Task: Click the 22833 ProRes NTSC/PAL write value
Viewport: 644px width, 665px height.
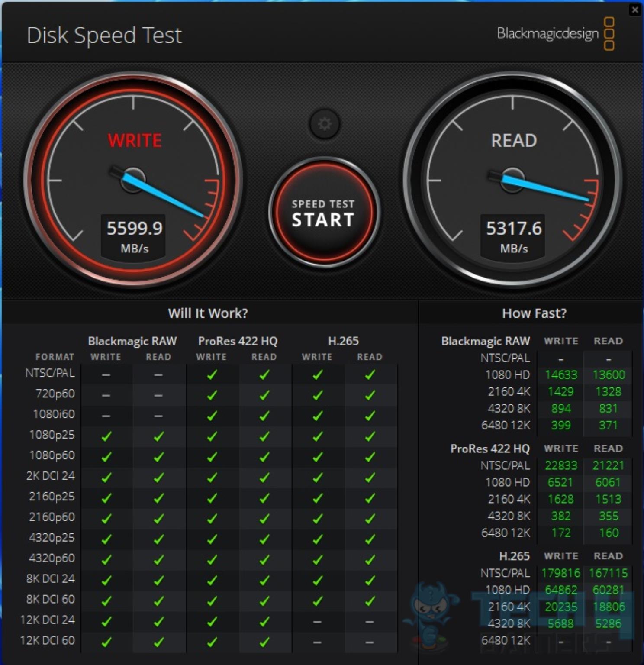Action: pos(561,466)
